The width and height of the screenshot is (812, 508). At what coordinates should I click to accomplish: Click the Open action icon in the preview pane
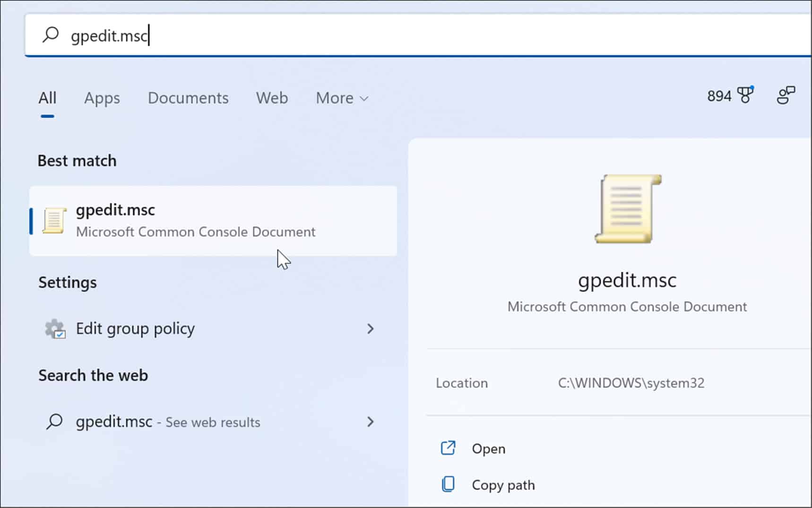coord(447,448)
